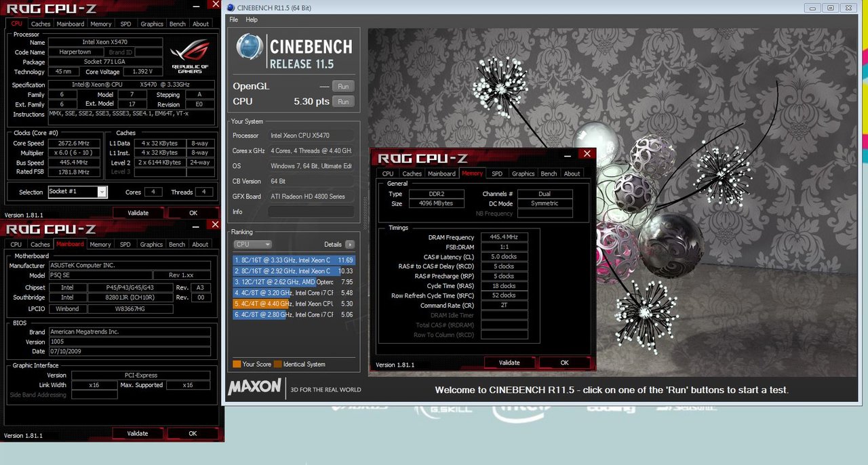Click Validate in the Memory timings CPU-Z window
This screenshot has height=465, width=868.
pos(509,363)
